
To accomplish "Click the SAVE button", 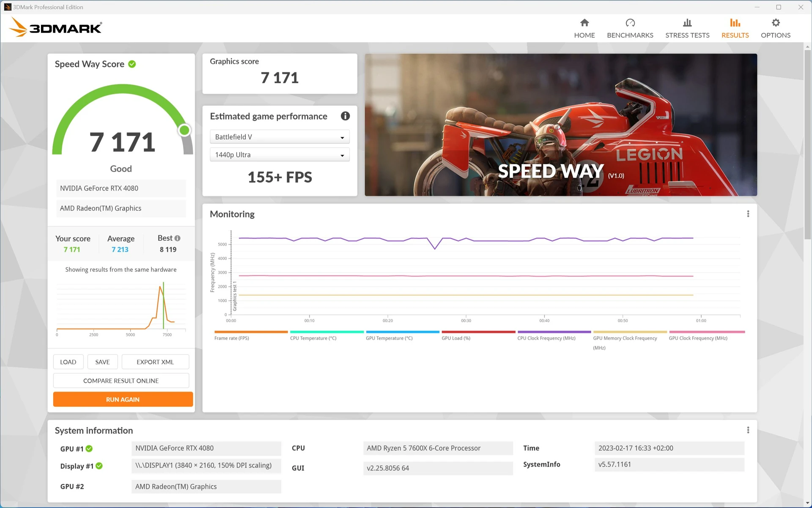I will click(x=102, y=362).
